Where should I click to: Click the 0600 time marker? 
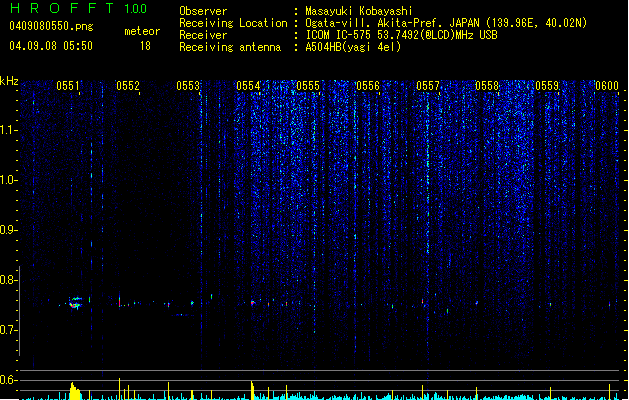click(x=607, y=86)
